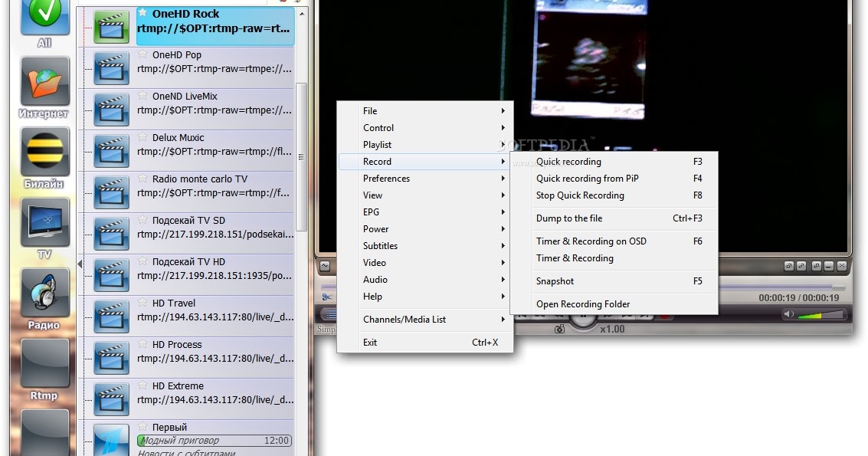
Task: Toggle the favorite star on OneHD Pop
Action: [x=142, y=54]
